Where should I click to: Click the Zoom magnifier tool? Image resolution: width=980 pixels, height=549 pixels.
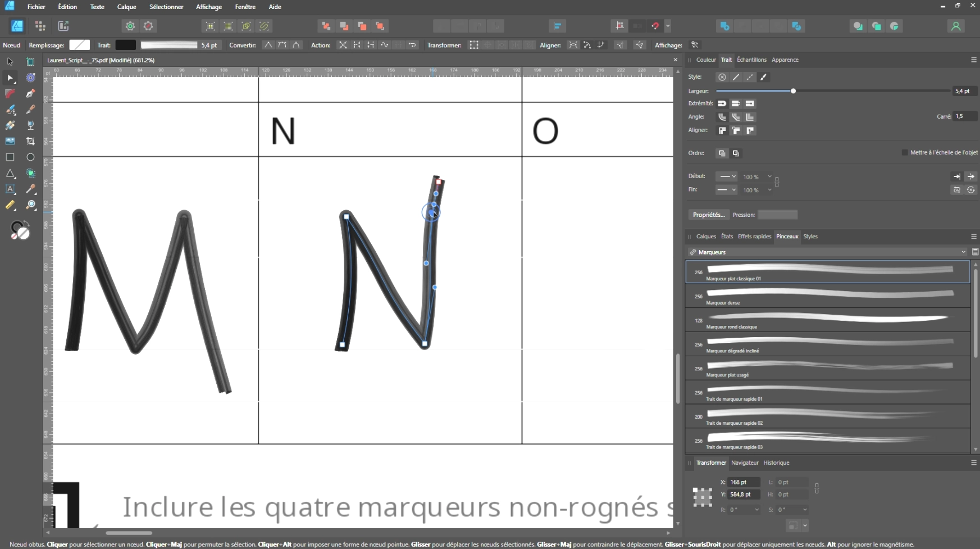30,205
